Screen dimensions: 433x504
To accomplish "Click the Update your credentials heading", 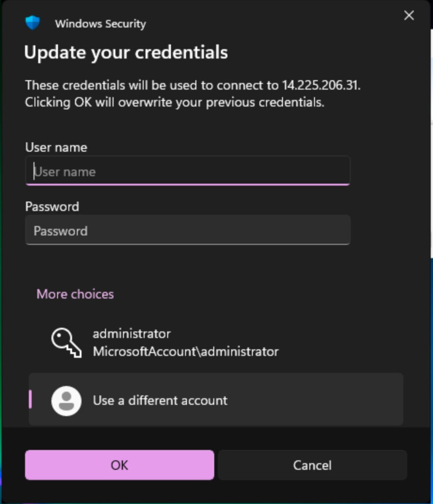I will (x=126, y=52).
